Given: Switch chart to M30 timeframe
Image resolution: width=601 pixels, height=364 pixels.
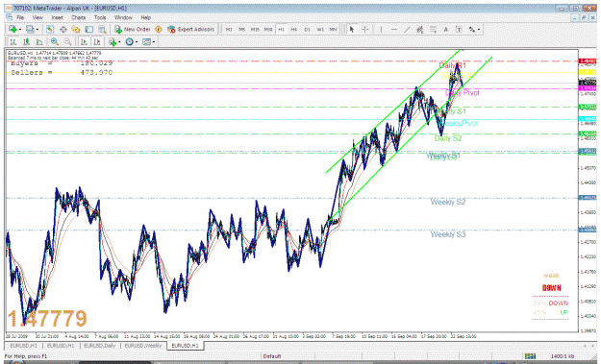Looking at the screenshot, I should [268, 29].
